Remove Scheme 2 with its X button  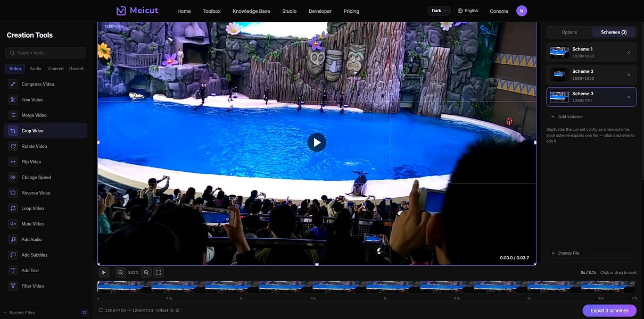(629, 74)
